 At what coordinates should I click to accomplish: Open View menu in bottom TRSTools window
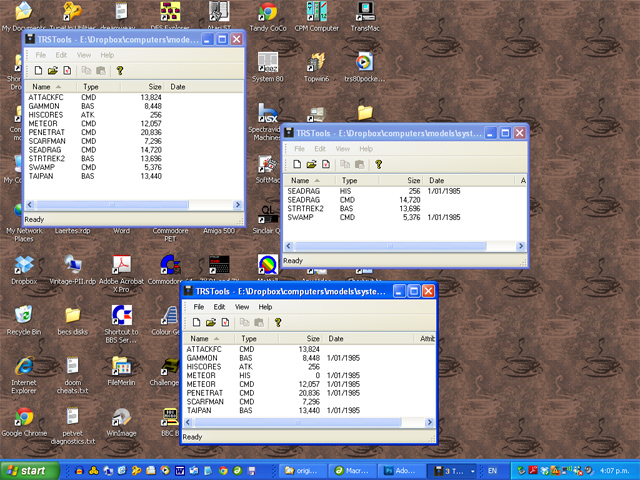point(242,307)
